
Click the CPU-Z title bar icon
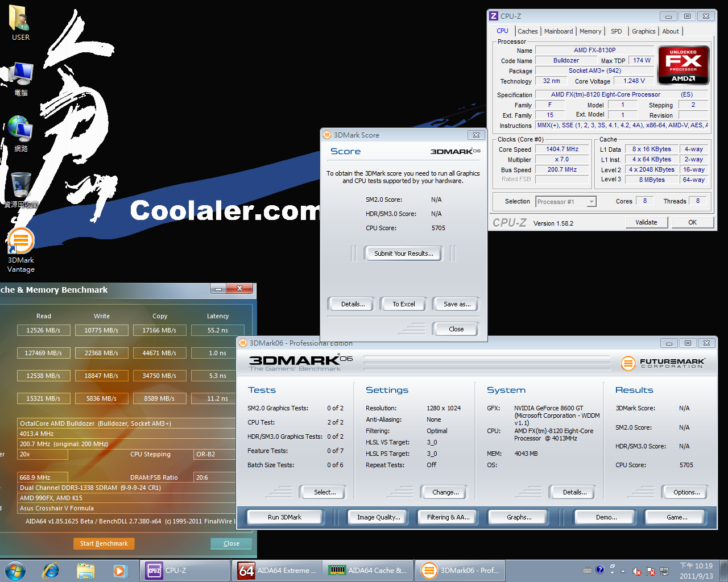(x=494, y=16)
